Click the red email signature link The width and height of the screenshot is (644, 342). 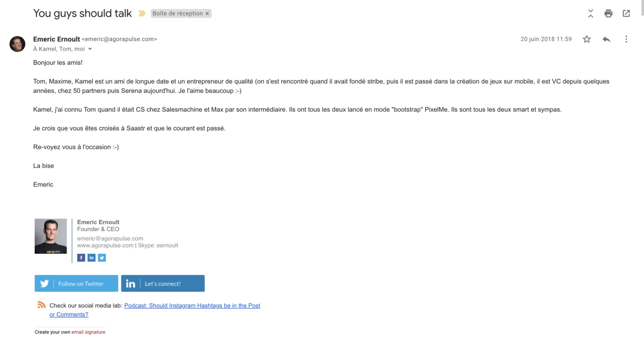pos(88,332)
